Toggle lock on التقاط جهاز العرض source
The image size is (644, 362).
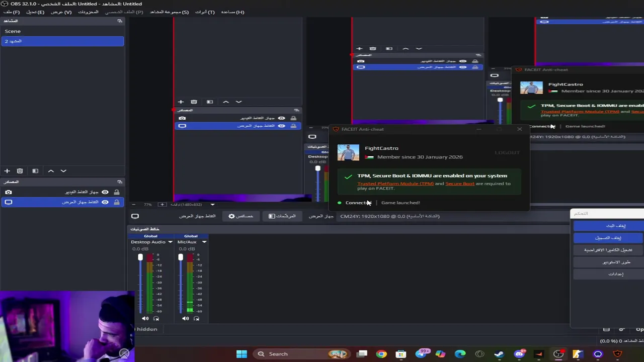click(117, 202)
